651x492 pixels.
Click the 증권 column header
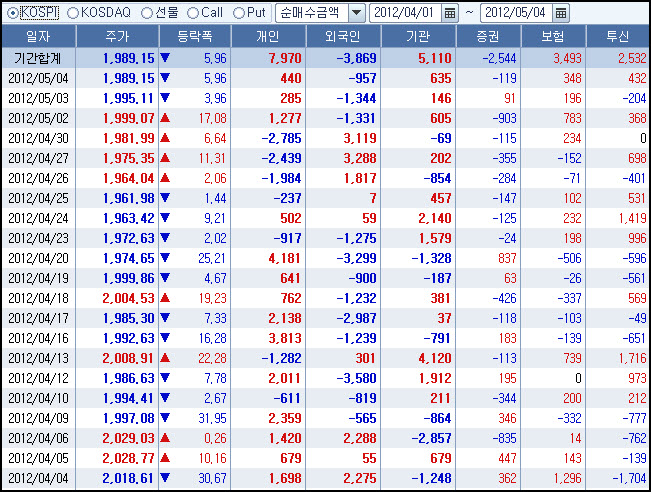(x=489, y=37)
